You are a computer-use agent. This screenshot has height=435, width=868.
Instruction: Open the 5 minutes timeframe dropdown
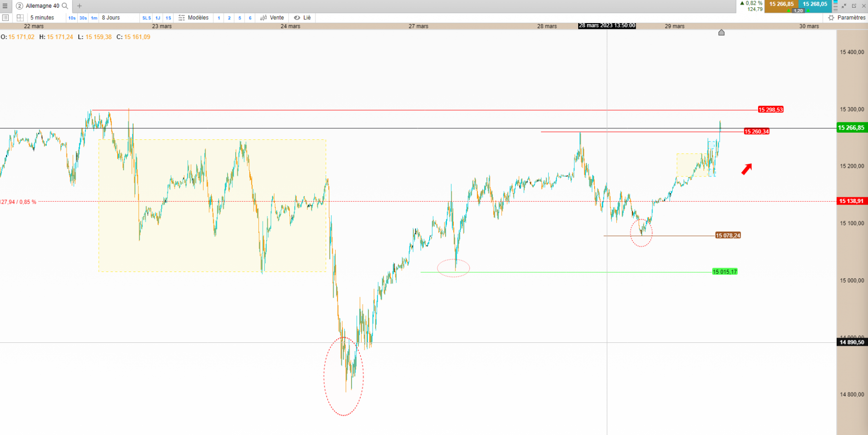pyautogui.click(x=42, y=17)
